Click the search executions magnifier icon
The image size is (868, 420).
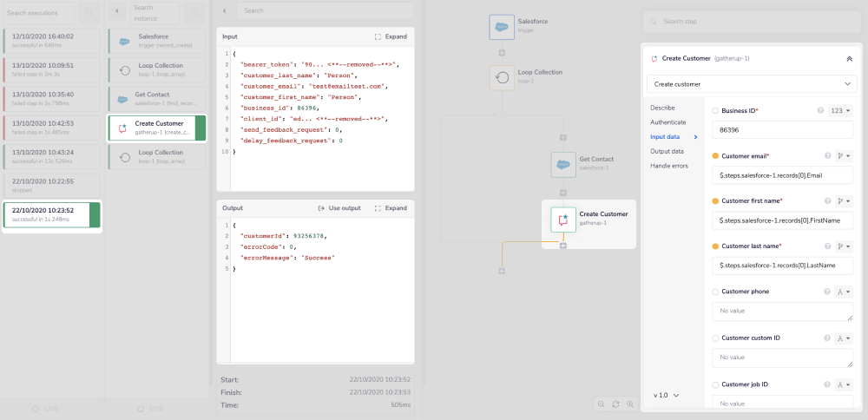point(89,13)
